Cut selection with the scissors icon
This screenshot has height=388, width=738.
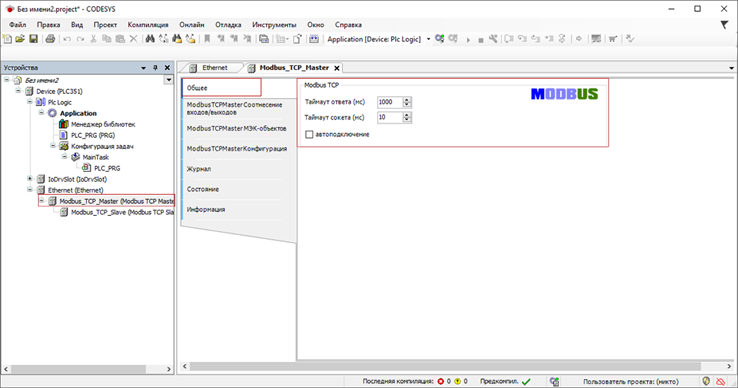(x=93, y=39)
